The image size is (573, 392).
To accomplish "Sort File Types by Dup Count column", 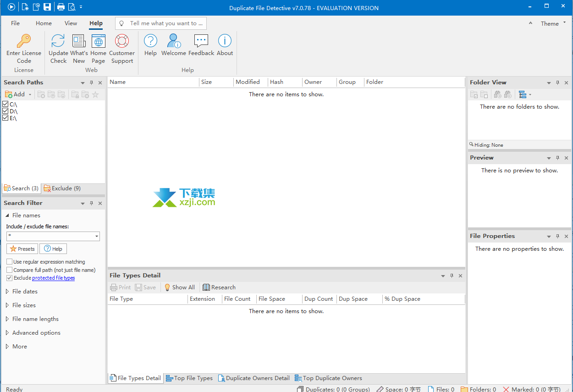I will [x=319, y=299].
